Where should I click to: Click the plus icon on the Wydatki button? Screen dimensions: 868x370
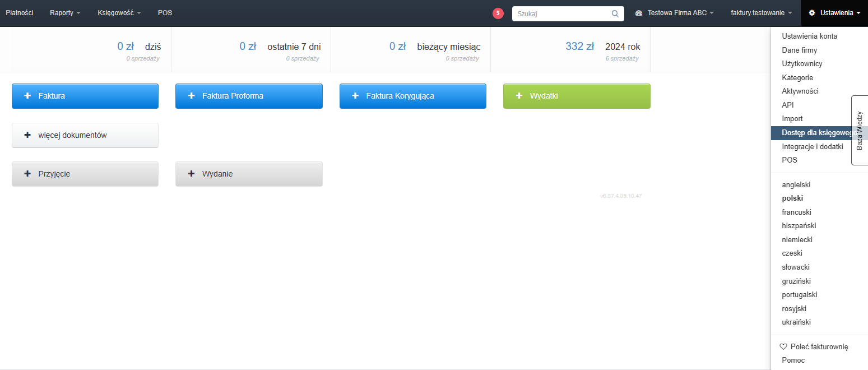[x=519, y=96]
